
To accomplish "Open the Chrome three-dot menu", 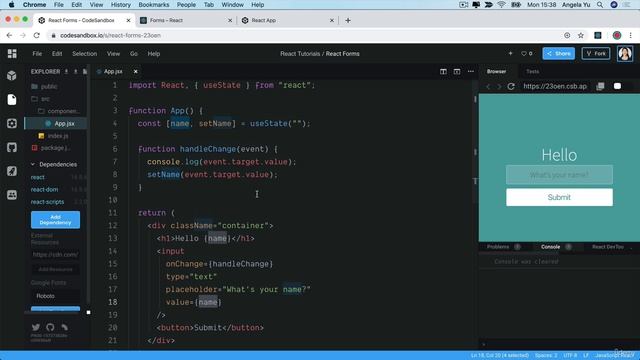I will click(631, 36).
